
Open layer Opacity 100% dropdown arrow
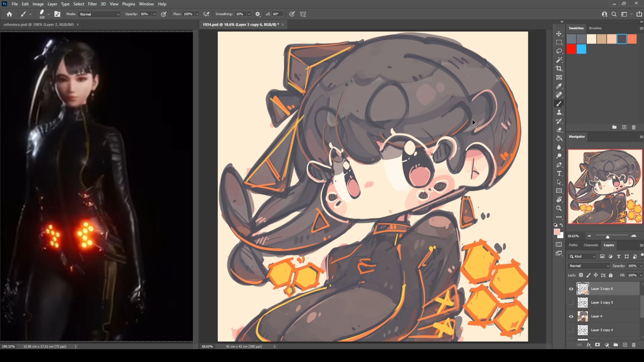click(x=641, y=266)
